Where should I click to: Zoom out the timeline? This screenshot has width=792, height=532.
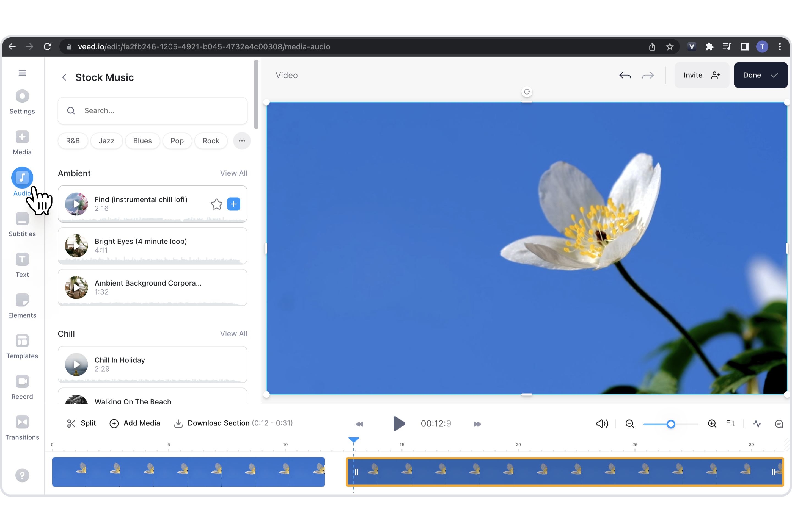[x=629, y=423]
